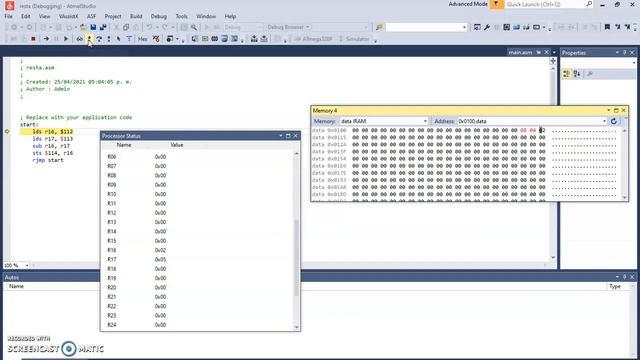Click the Save All icon
Image resolution: width=640 pixels, height=360 pixels.
coord(103,27)
